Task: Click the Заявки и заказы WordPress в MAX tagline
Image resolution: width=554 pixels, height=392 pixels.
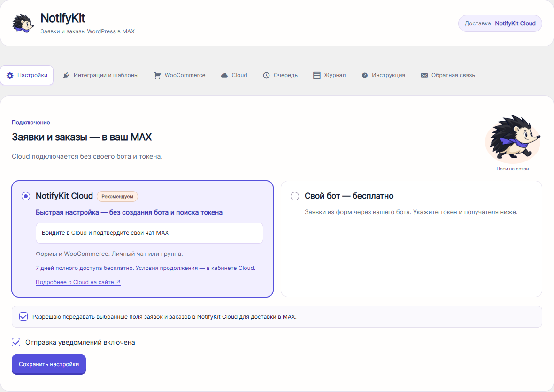Action: [x=88, y=31]
